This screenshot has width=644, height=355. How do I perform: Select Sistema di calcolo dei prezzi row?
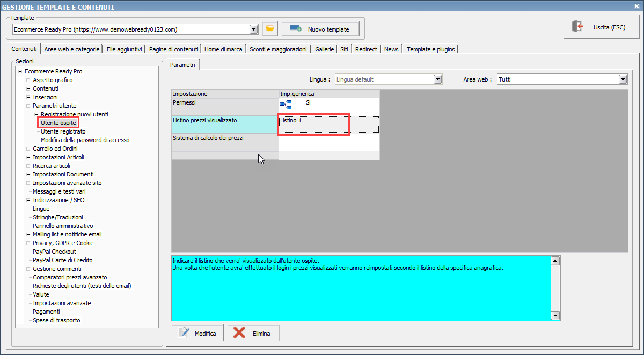[225, 142]
